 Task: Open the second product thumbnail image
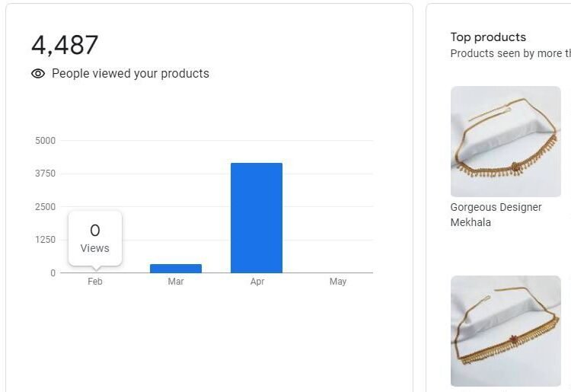tap(506, 331)
